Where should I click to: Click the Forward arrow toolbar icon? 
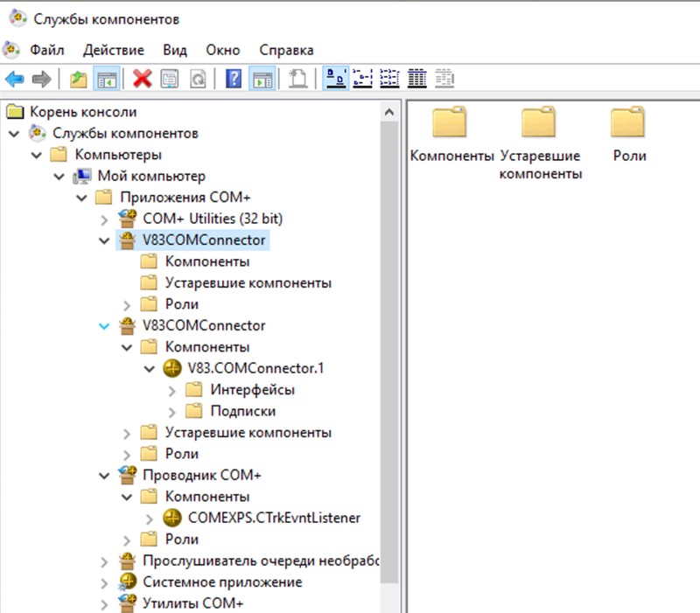(42, 80)
